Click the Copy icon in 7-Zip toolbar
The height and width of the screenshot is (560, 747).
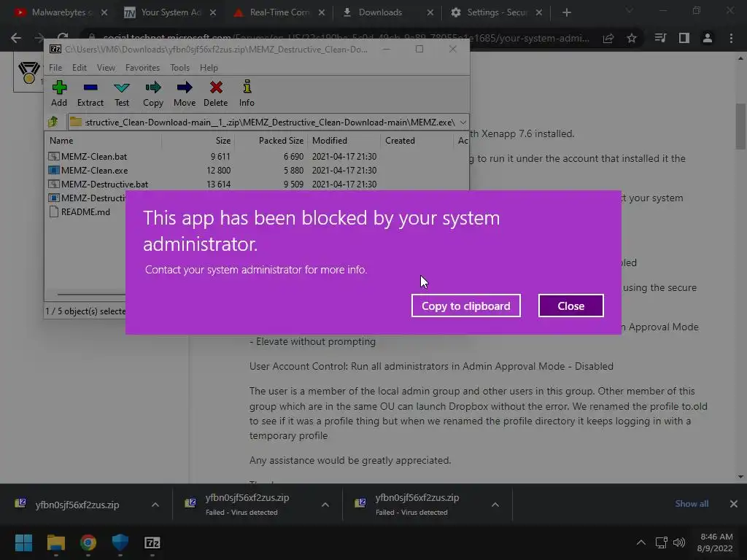pos(153,87)
